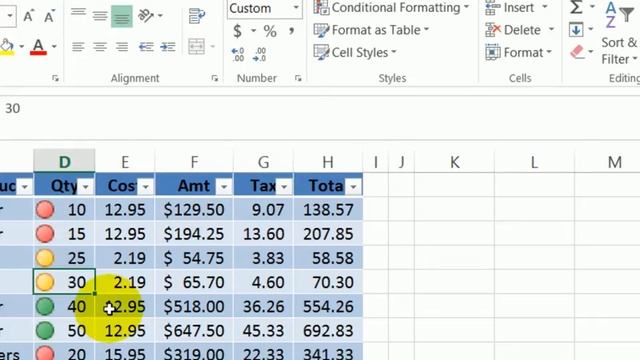Select the Total cell 70.30

(328, 282)
